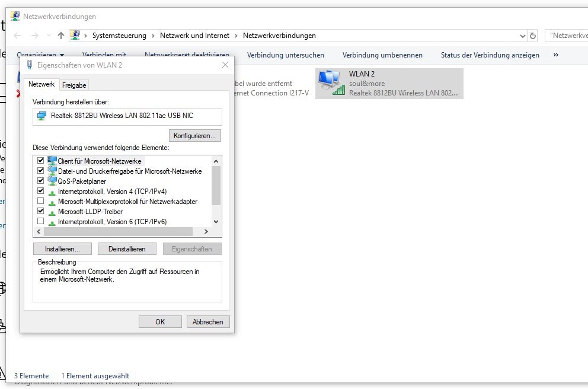Expand chevron before Systemsteuerung breadcrumb
The width and height of the screenshot is (588, 389).
click(x=85, y=36)
